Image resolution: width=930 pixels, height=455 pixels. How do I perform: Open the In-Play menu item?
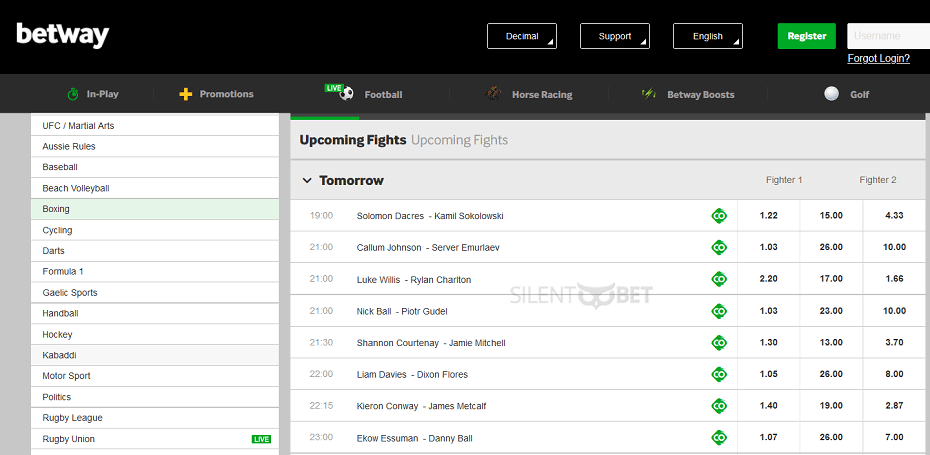click(93, 94)
